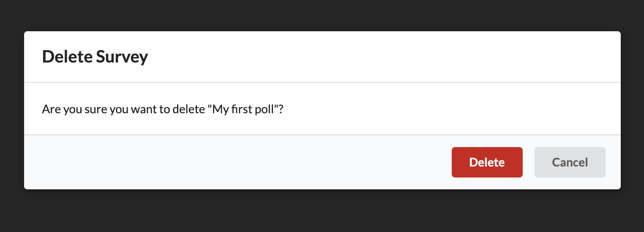Click the footer gap between Delete and Cancel
The height and width of the screenshot is (232, 644).
coord(529,162)
